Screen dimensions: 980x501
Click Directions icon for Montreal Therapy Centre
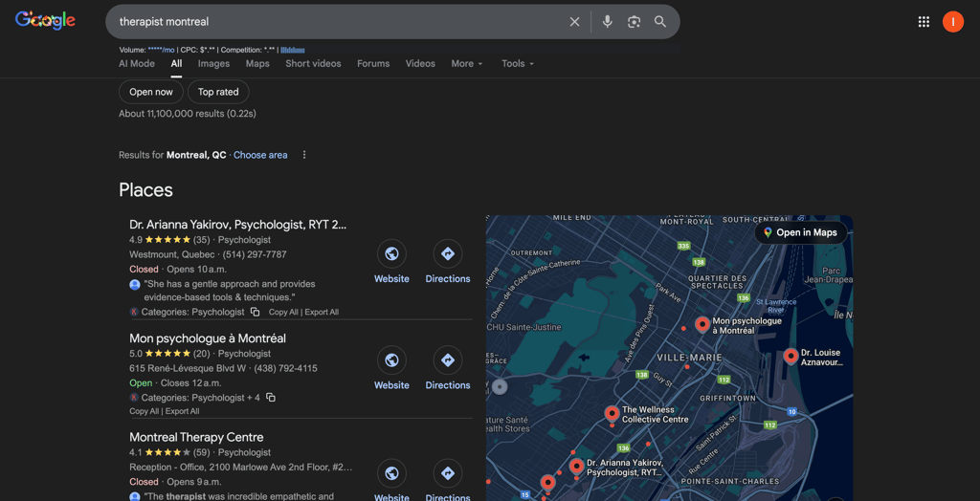coord(448,474)
